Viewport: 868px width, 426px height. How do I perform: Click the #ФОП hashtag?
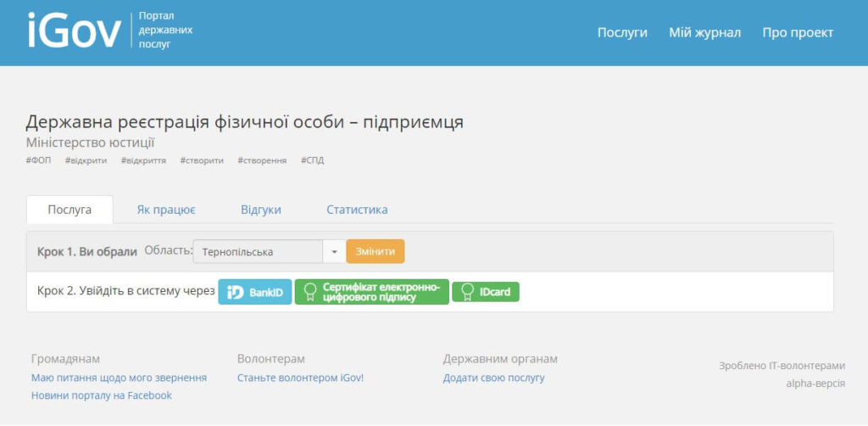38,160
